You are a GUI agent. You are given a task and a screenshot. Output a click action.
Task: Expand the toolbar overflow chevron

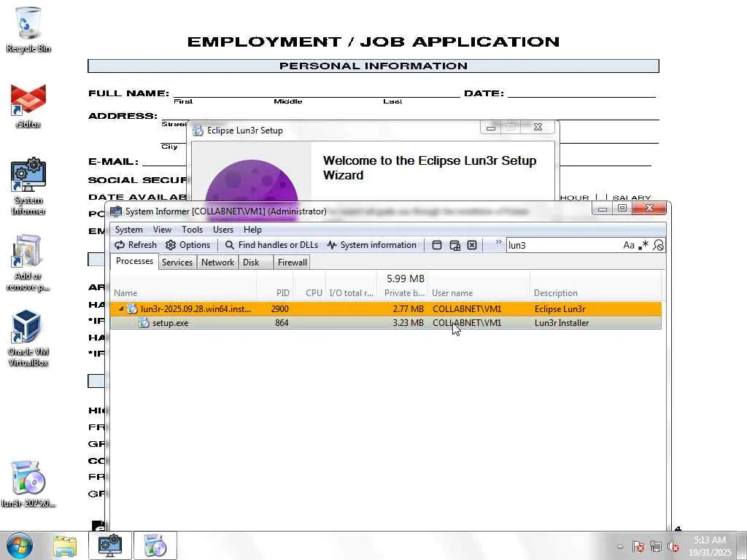(x=498, y=242)
